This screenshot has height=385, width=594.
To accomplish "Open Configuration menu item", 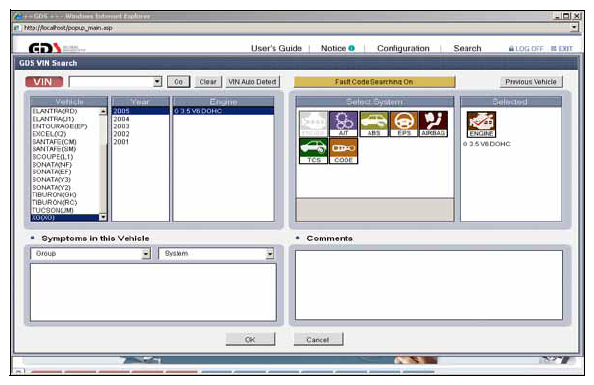I will pyautogui.click(x=403, y=49).
